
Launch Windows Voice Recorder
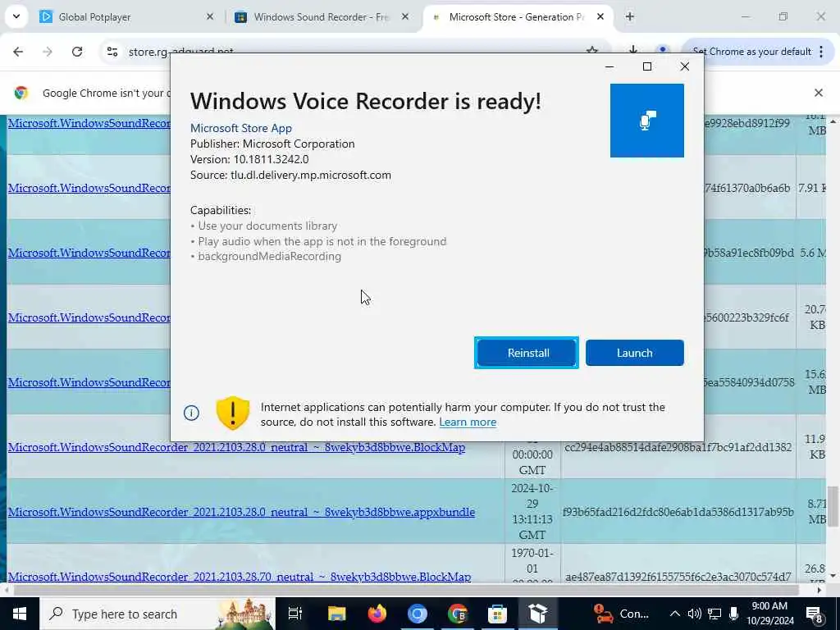(x=634, y=353)
